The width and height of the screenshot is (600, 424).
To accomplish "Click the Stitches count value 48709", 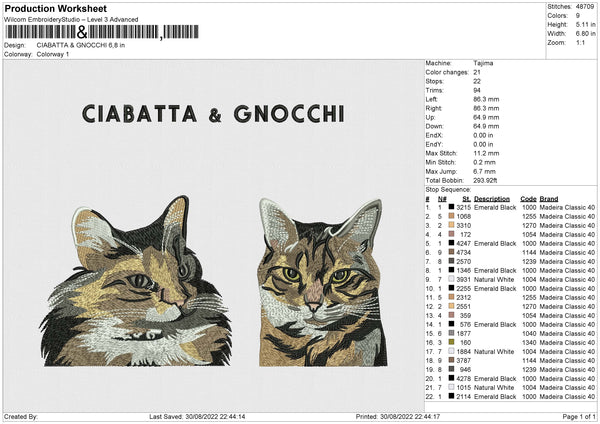I will coord(583,6).
